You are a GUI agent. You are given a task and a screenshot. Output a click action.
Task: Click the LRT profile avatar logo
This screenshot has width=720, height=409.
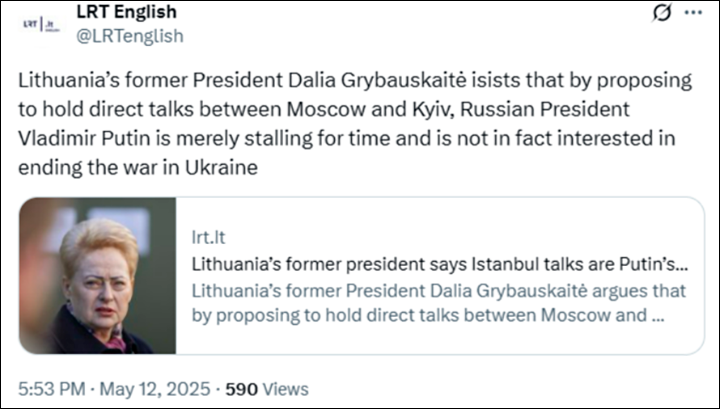pyautogui.click(x=39, y=23)
